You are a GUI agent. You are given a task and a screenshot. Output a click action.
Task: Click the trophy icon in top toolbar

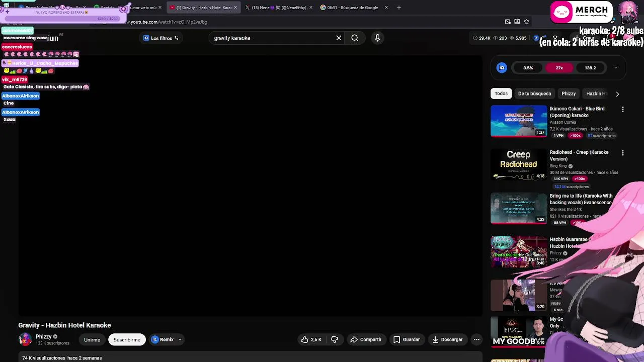pyautogui.click(x=555, y=38)
